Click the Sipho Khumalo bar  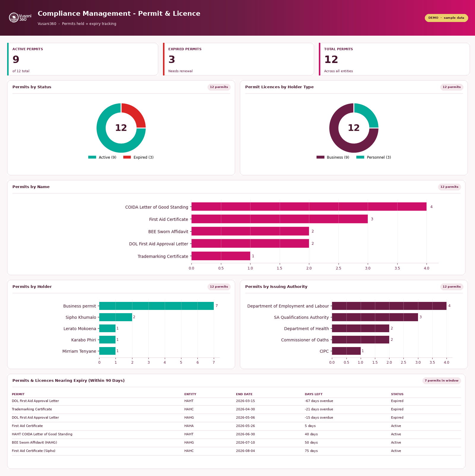[x=115, y=317]
